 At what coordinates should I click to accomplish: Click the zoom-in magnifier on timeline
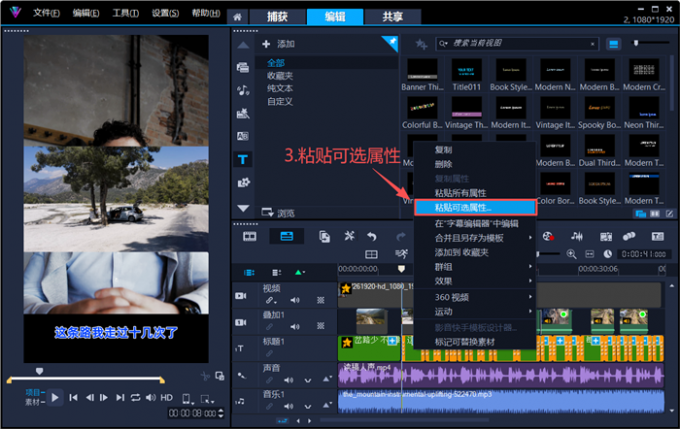(571, 254)
